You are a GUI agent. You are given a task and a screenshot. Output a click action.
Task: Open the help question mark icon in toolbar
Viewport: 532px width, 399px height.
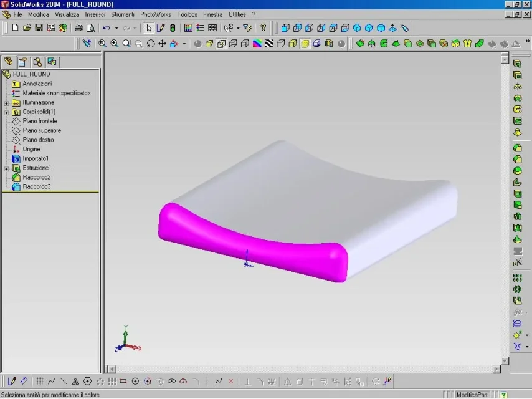(264, 28)
